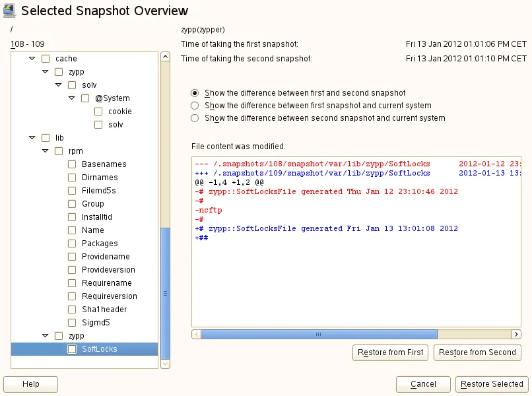
Task: Enable the Providename checkbox
Action: (71, 256)
